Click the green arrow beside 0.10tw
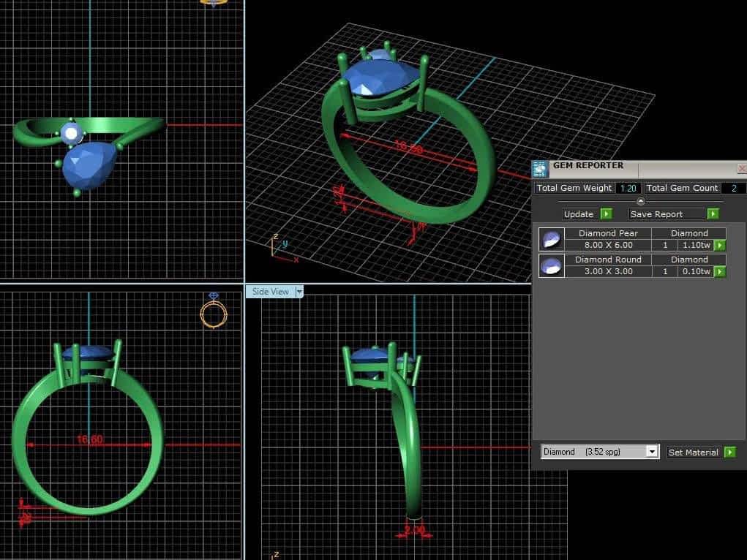 (719, 271)
